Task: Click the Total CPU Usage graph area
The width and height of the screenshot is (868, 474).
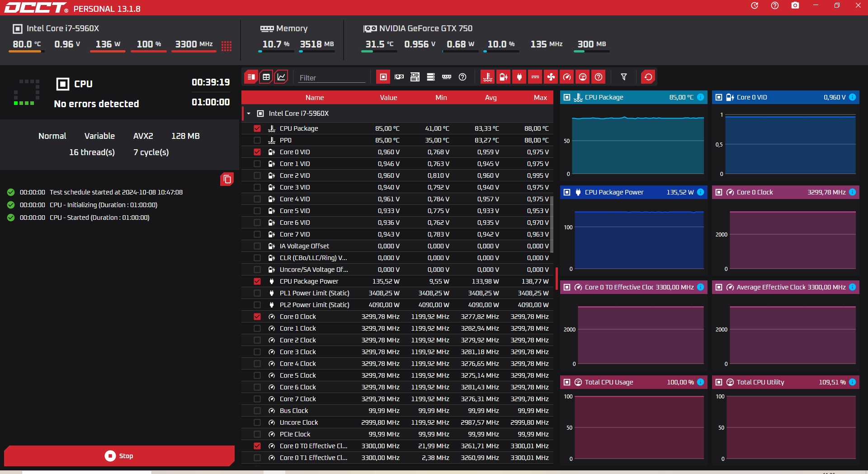Action: [x=639, y=427]
